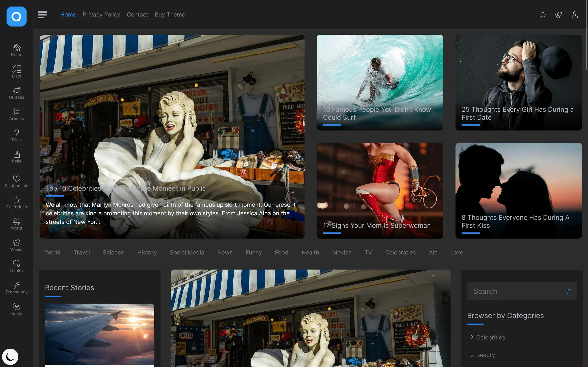Viewport: 588px width, 367px height.
Task: Open the Relationship heart icon
Action: tap(17, 179)
